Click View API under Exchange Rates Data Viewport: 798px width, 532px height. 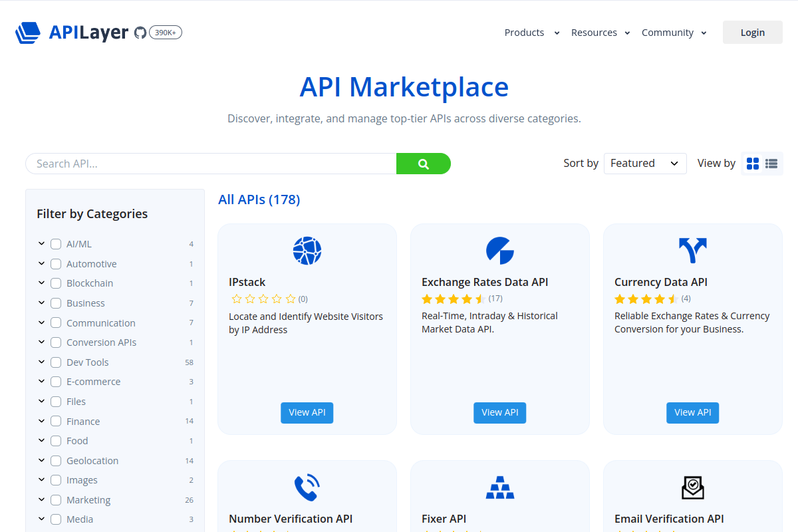tap(500, 412)
